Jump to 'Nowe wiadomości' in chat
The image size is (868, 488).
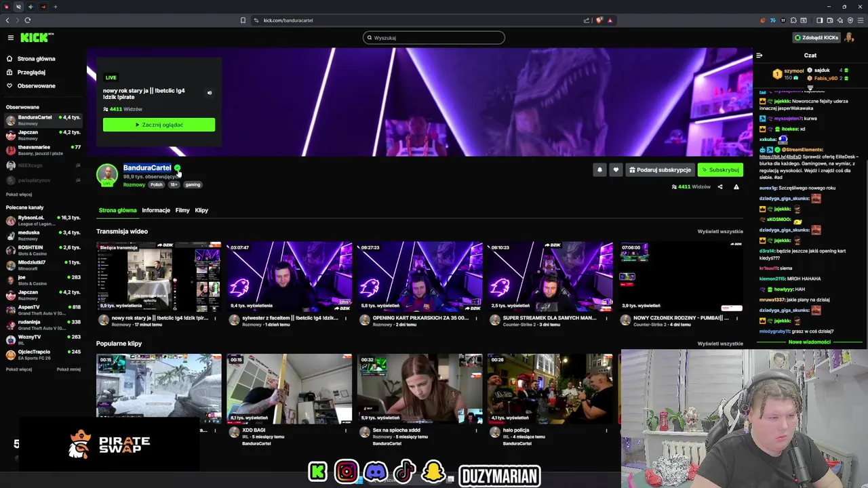[x=810, y=342]
